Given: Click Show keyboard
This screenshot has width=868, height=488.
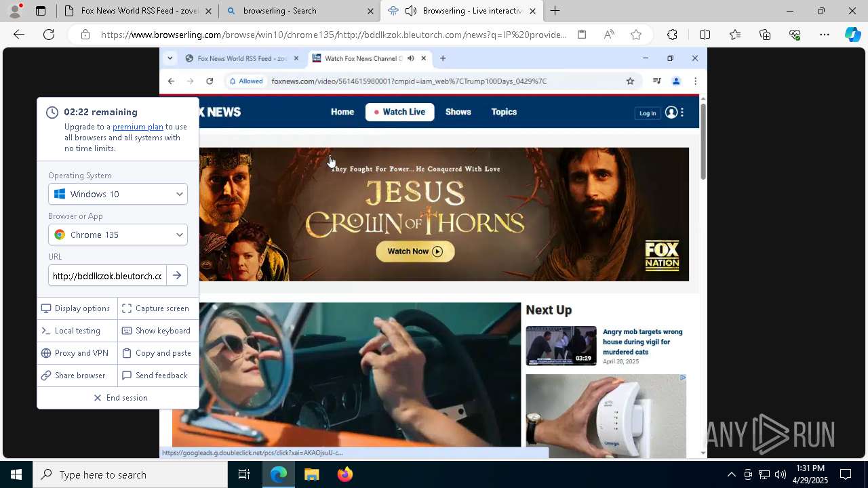Looking at the screenshot, I should pyautogui.click(x=158, y=331).
